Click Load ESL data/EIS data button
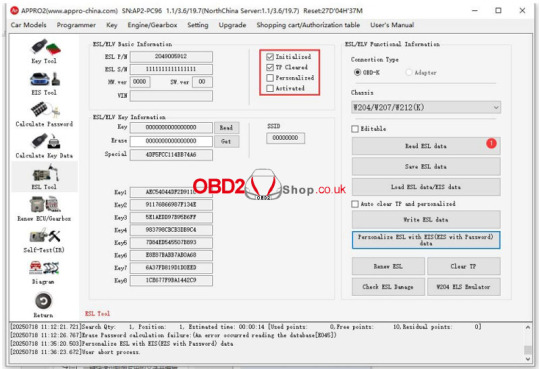The height and width of the screenshot is (369, 540). click(426, 187)
